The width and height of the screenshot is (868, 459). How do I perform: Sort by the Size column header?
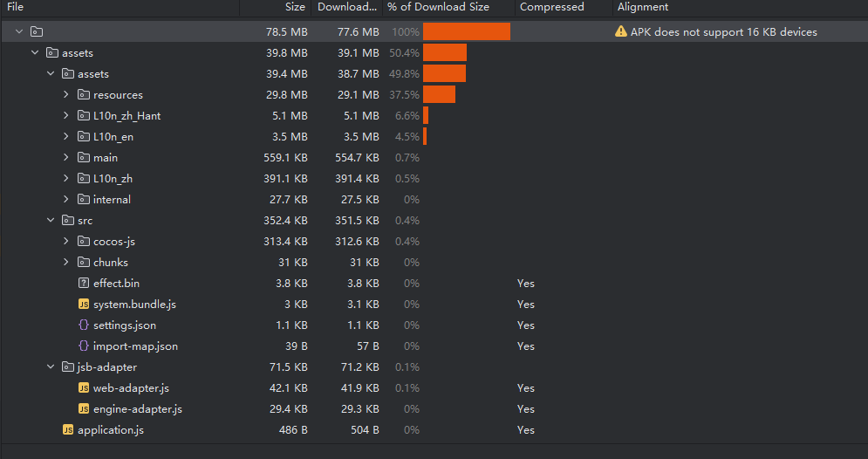[295, 7]
